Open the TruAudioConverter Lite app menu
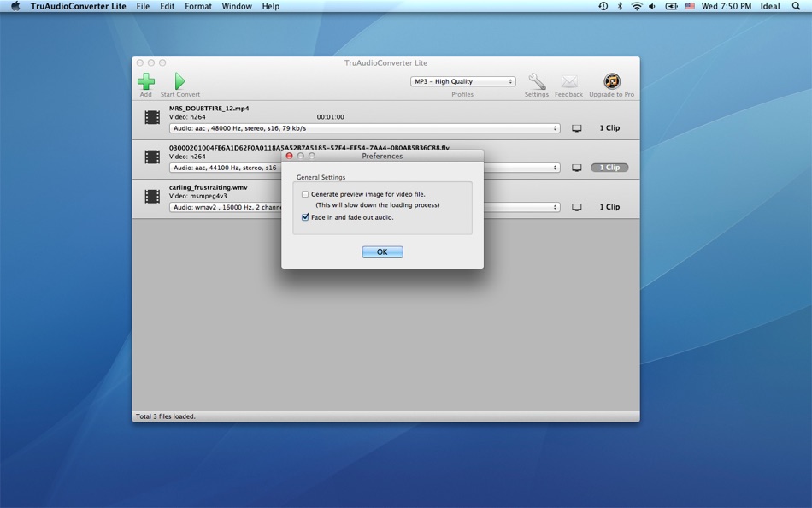The image size is (812, 508). pos(78,6)
